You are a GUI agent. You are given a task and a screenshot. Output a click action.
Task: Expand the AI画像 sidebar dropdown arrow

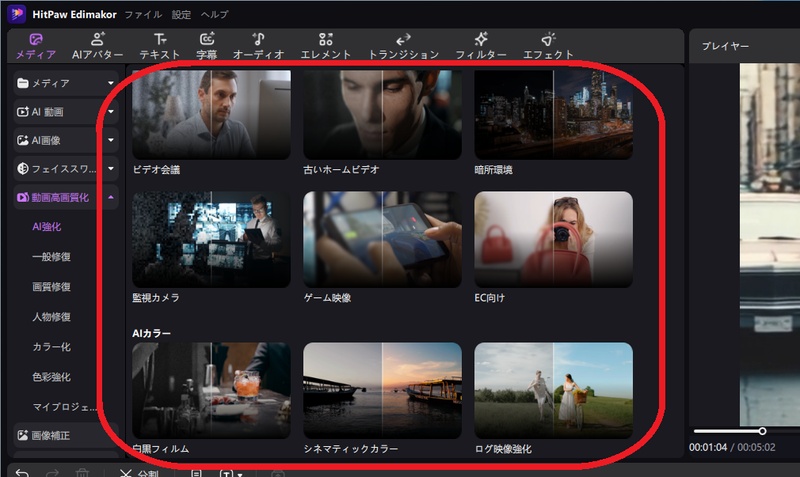111,140
